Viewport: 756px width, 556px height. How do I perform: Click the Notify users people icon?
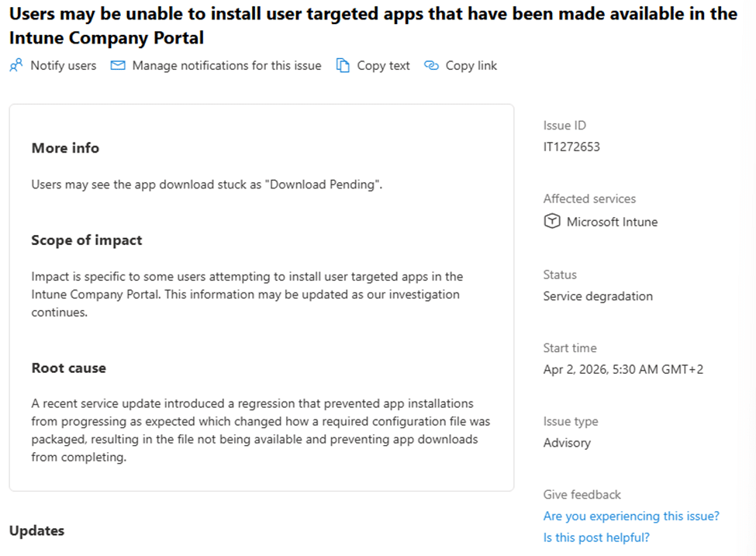[16, 66]
